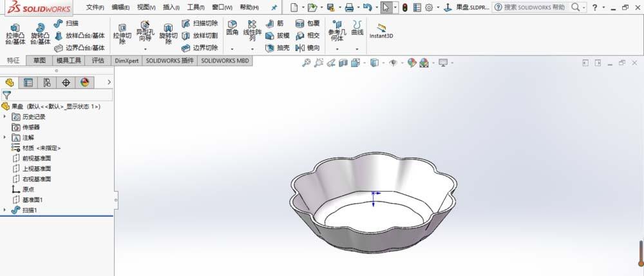This screenshot has height=276, width=644.
Task: Click the print icon
Action: (349, 7)
